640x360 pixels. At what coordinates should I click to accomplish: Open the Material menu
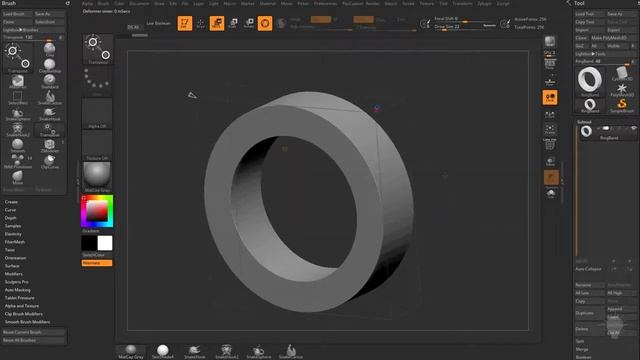[x=268, y=3]
